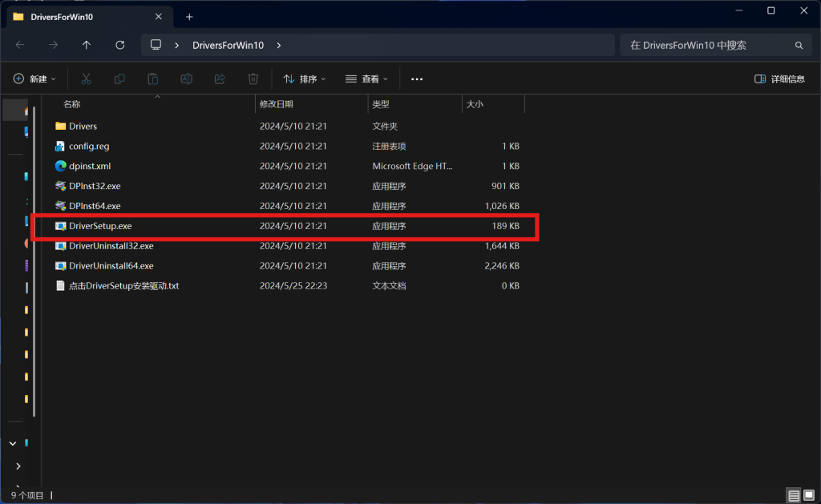Select the DPInst32.exe file icon
The image size is (821, 504).
tap(61, 186)
